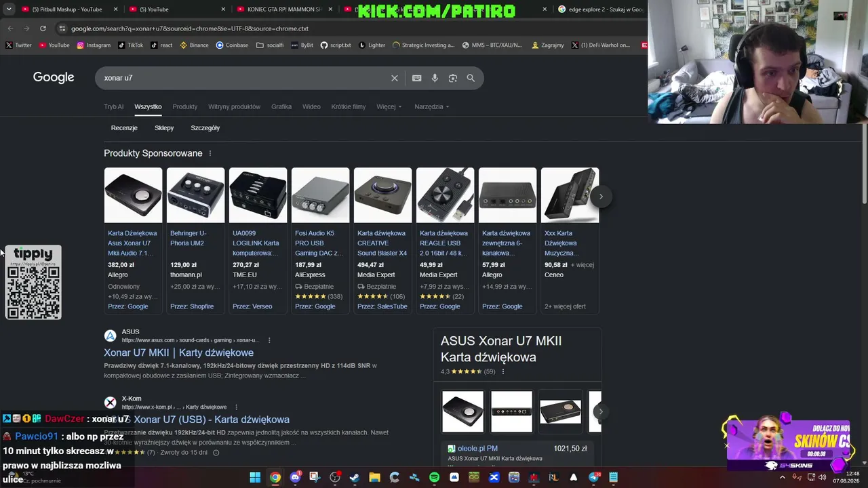This screenshot has height=488, width=868.
Task: Open the X-Kom Xonar U7 (USB) result
Action: point(212,420)
